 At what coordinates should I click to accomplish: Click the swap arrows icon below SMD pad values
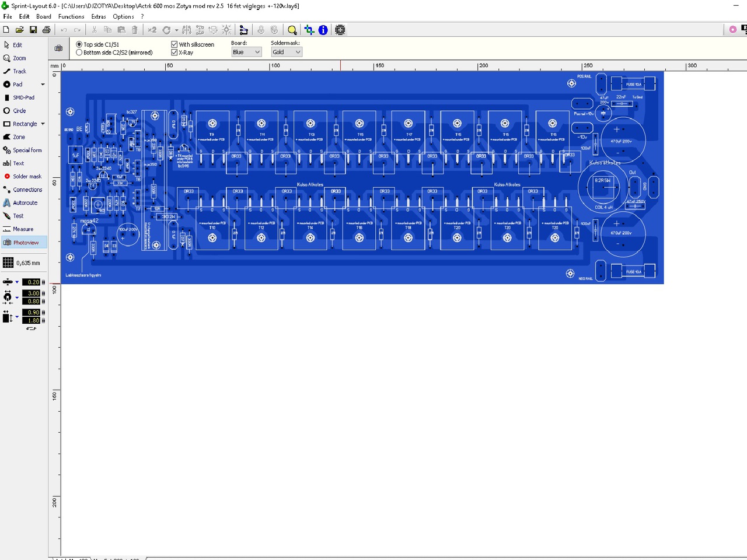pyautogui.click(x=32, y=328)
